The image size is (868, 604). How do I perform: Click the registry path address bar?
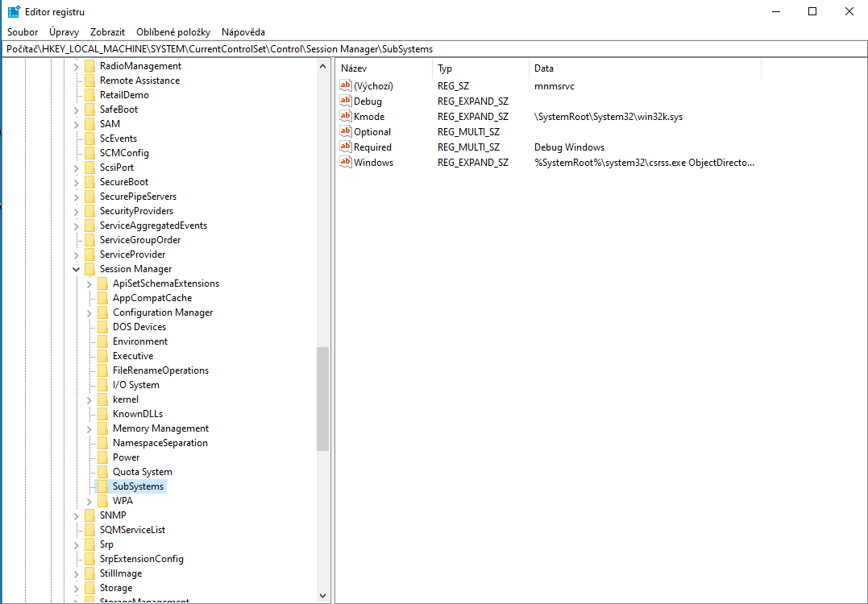434,49
